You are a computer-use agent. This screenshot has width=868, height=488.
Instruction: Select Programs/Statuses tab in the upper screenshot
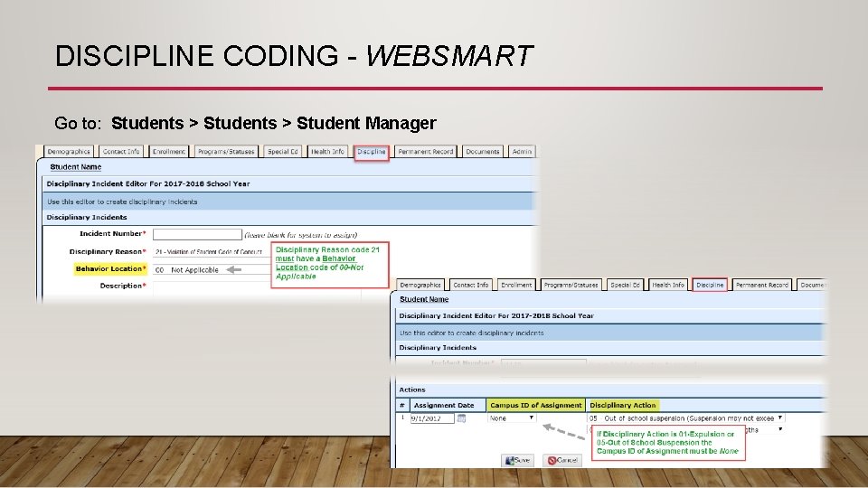226,151
